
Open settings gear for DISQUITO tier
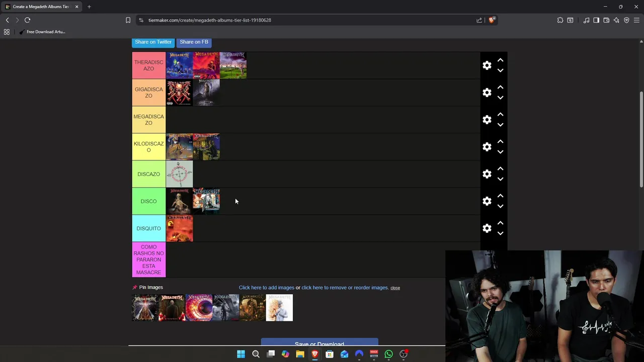(x=487, y=228)
